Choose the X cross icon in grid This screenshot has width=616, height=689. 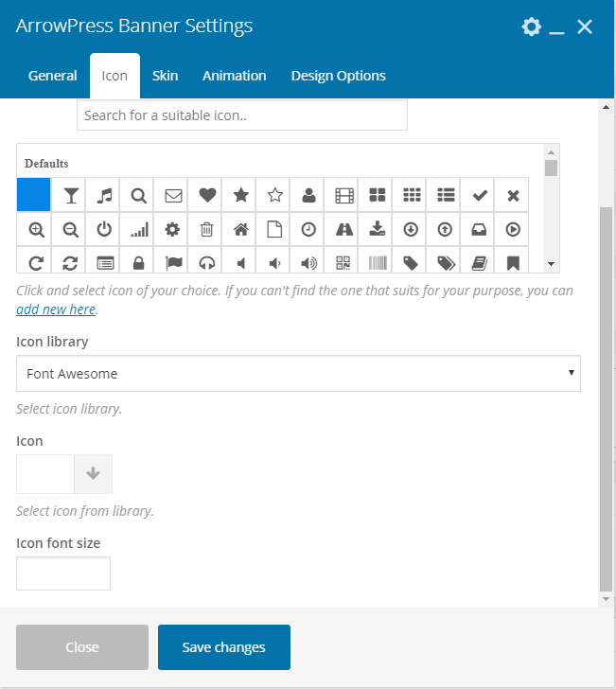[513, 195]
